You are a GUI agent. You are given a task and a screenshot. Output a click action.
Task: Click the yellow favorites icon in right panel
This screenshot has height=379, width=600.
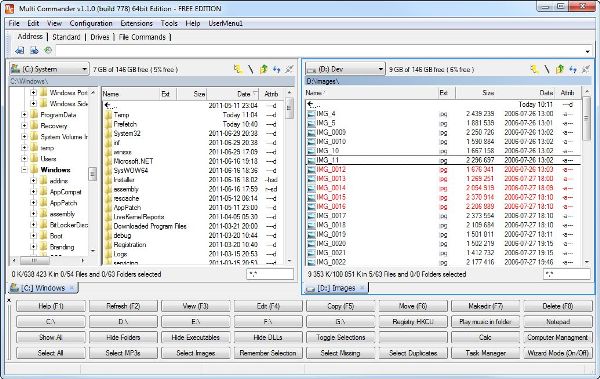coord(535,69)
